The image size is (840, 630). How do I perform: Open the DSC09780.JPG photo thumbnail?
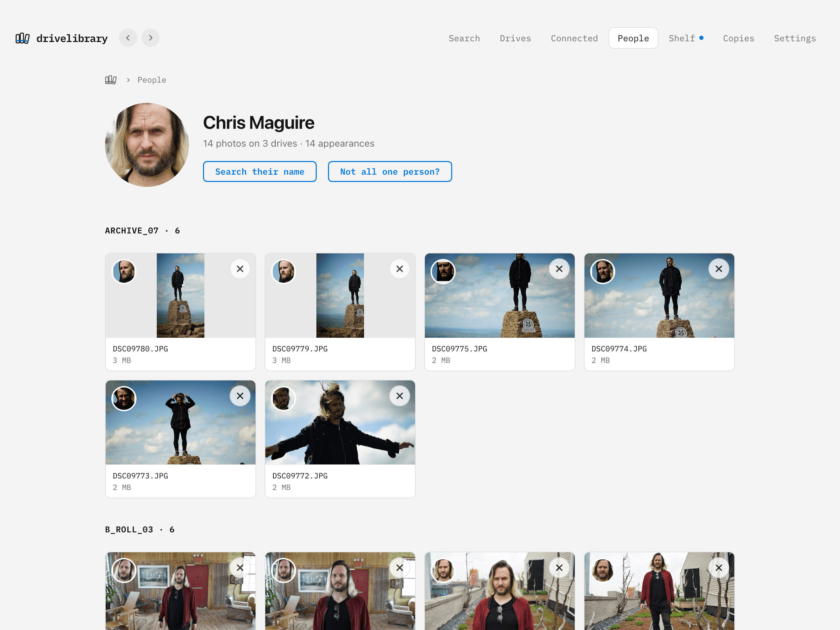[x=180, y=295]
